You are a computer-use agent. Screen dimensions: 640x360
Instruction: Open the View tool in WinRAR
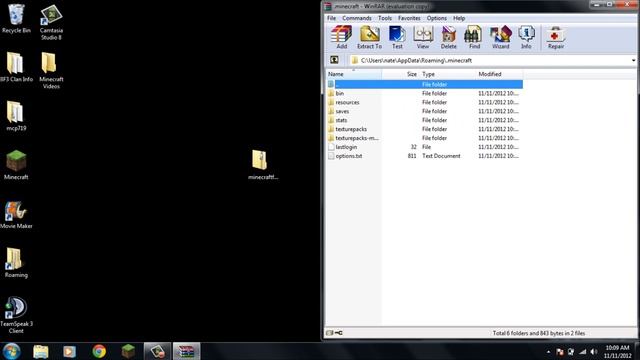(x=423, y=37)
